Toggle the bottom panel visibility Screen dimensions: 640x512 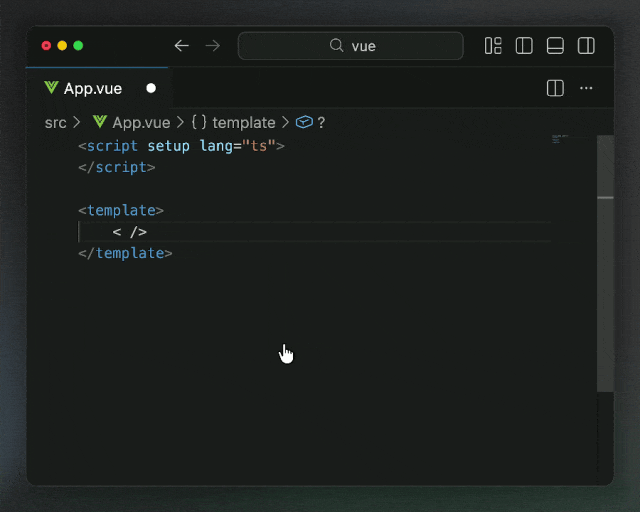tap(555, 46)
